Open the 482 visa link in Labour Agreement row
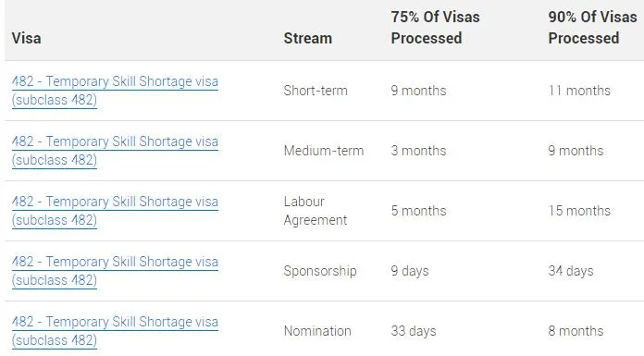The width and height of the screenshot is (644, 356). coord(115,211)
